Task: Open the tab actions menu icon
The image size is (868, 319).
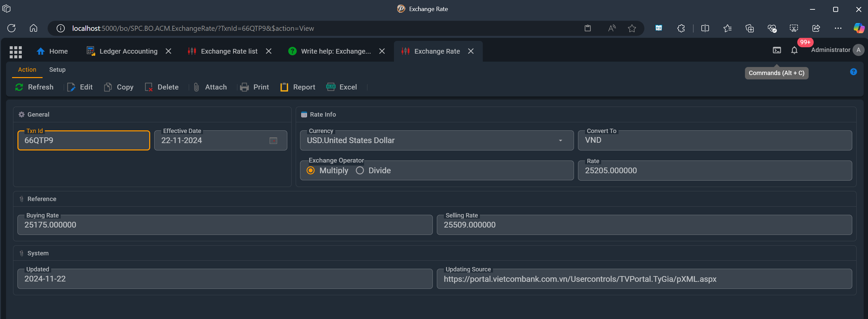Action: (6, 9)
